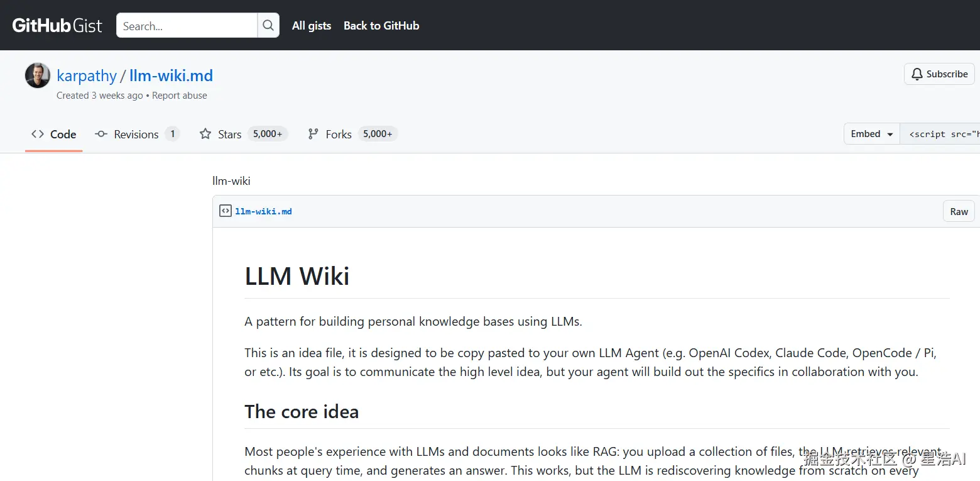
Task: Expand the Embed dropdown
Action: tap(872, 134)
